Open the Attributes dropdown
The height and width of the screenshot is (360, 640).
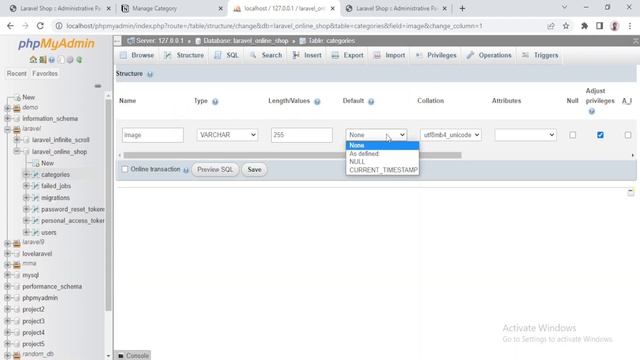525,135
